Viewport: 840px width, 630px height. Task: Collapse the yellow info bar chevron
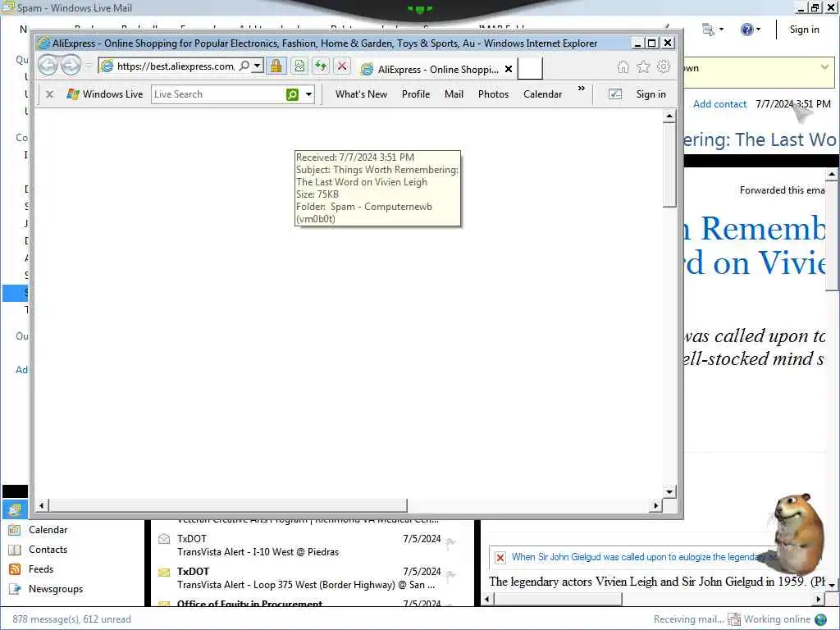[x=824, y=67]
